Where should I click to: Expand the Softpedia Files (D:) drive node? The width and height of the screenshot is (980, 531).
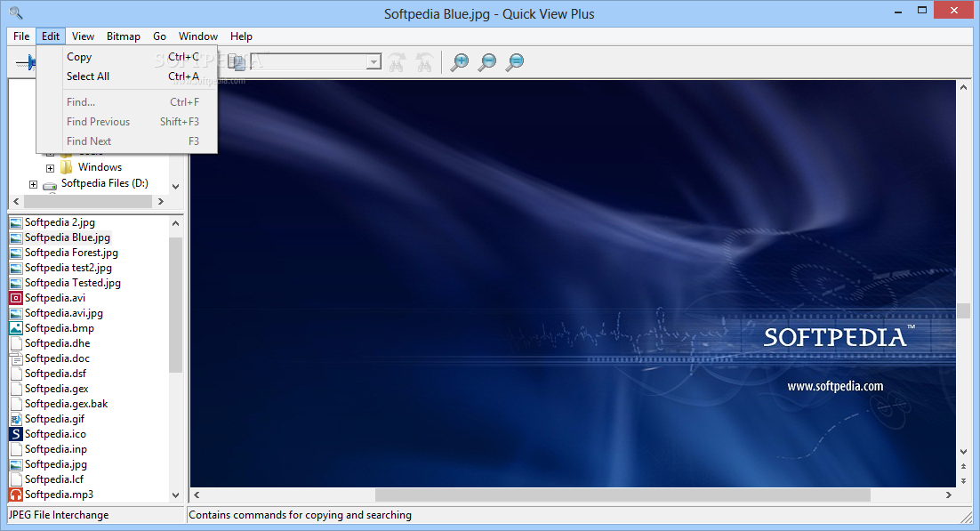coord(33,184)
